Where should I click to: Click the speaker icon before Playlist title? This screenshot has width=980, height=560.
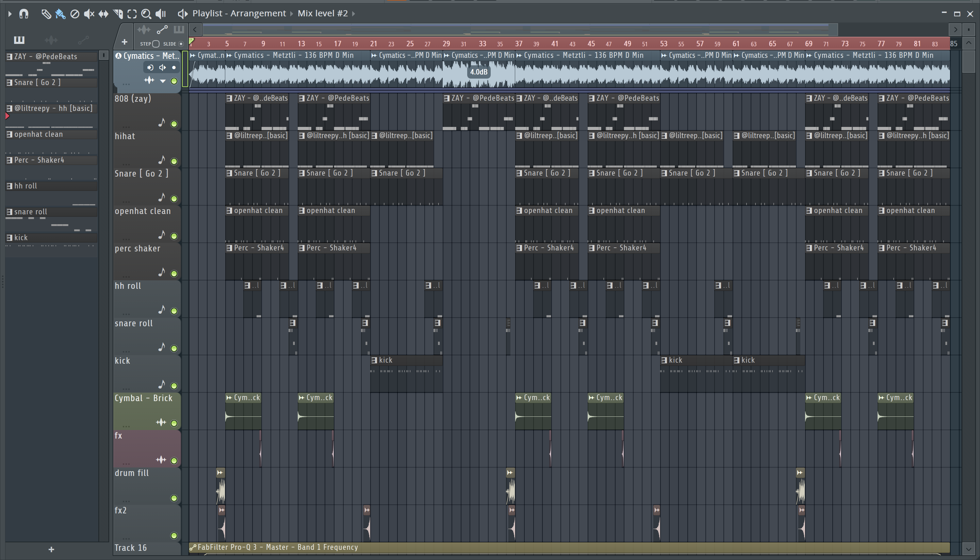coord(182,14)
